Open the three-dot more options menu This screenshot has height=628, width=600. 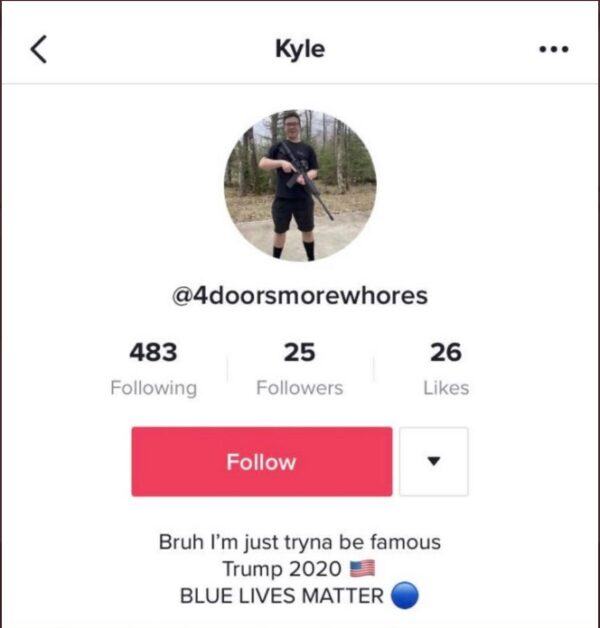[x=554, y=49]
